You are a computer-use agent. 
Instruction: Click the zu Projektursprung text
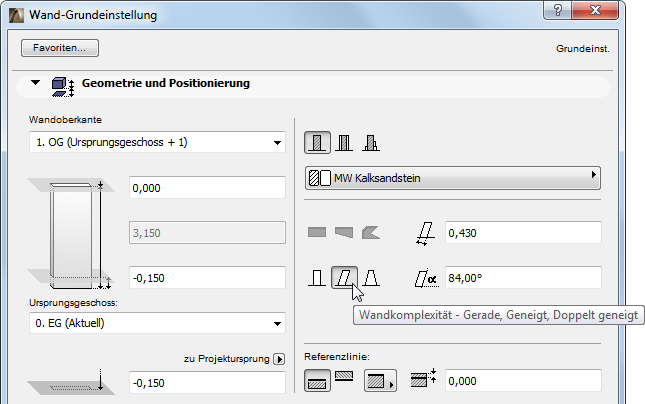pyautogui.click(x=227, y=359)
